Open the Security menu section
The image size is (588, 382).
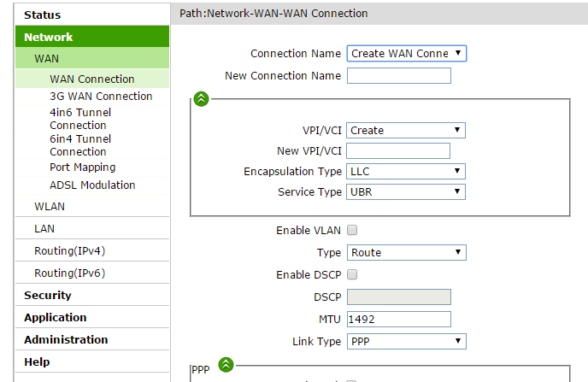pos(48,296)
